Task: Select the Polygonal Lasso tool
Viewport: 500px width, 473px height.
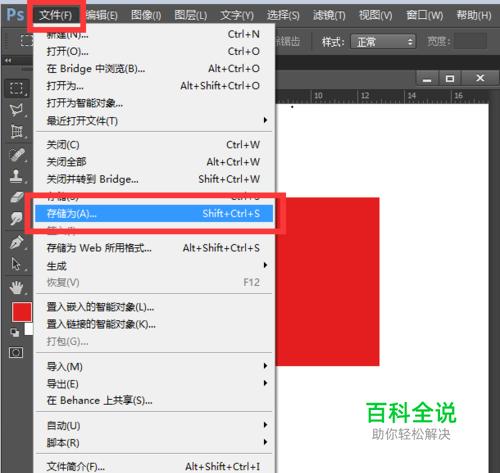Action: (x=16, y=110)
